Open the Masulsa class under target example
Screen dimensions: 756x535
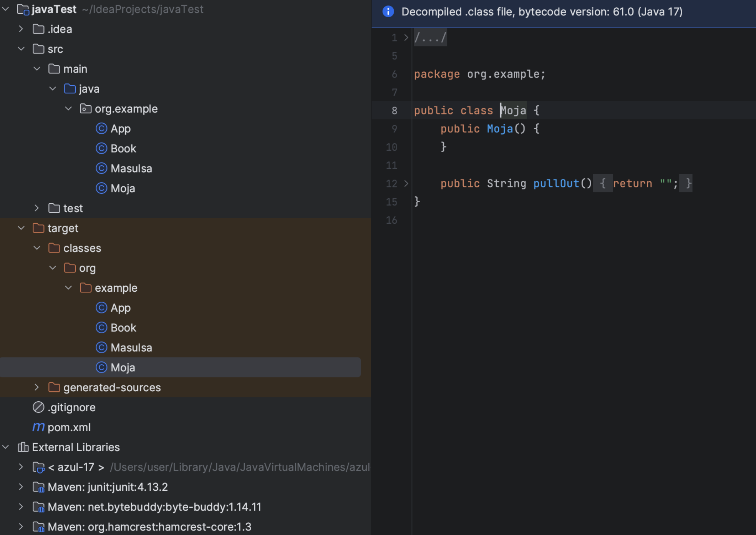click(x=131, y=348)
